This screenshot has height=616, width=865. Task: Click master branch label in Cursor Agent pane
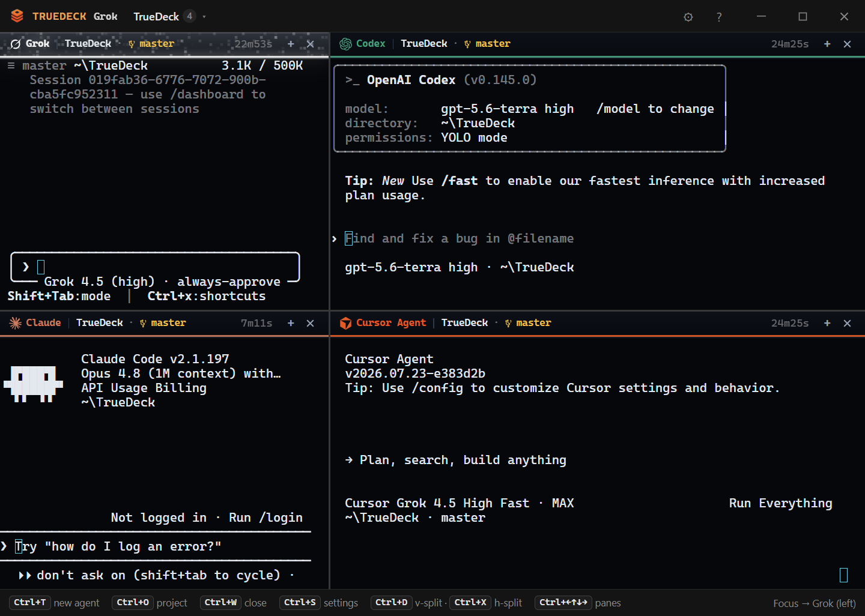click(528, 323)
